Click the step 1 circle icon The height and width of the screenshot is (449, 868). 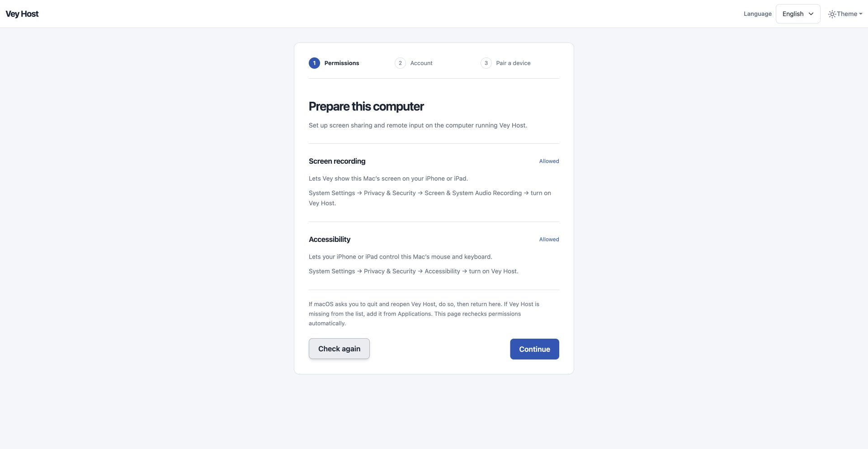click(314, 63)
